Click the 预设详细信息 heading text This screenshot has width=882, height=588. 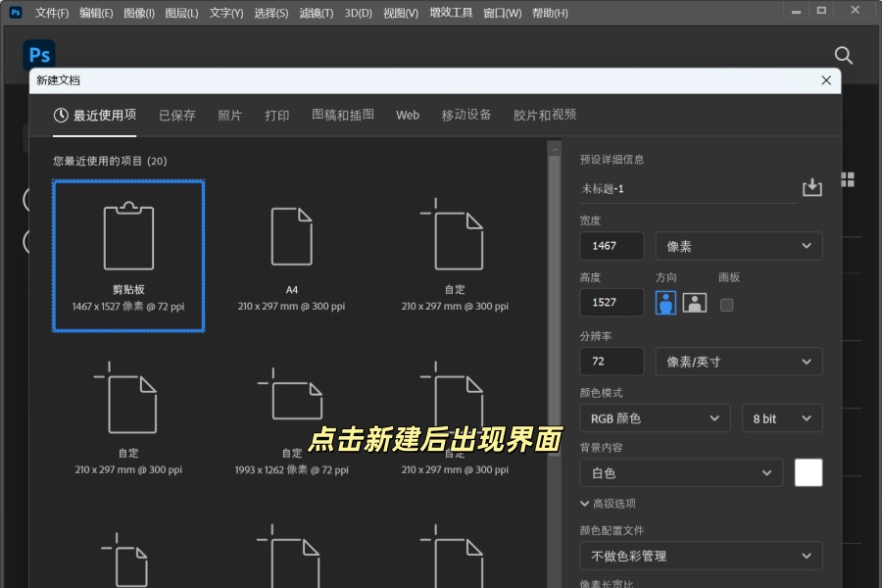612,160
